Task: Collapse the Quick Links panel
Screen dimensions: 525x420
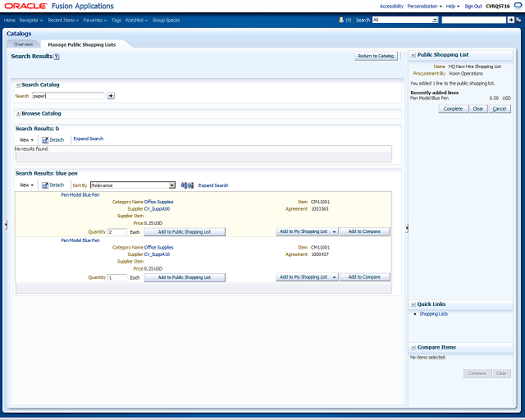Action: (x=413, y=304)
